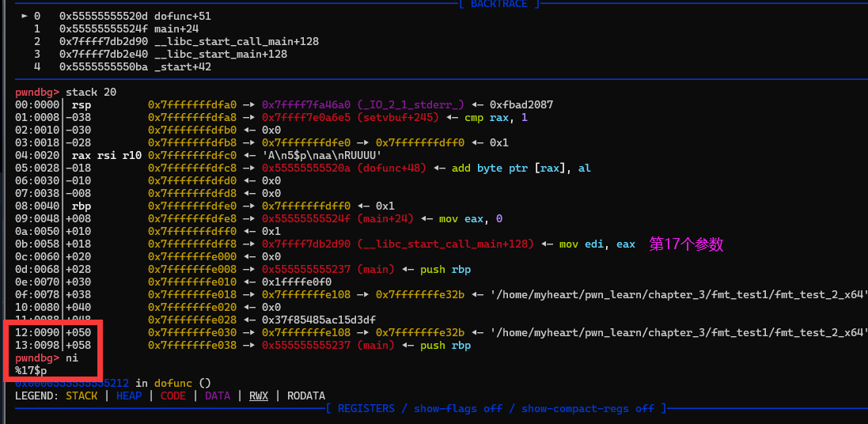Click the pink '第17个参数' annotation

pyautogui.click(x=685, y=244)
